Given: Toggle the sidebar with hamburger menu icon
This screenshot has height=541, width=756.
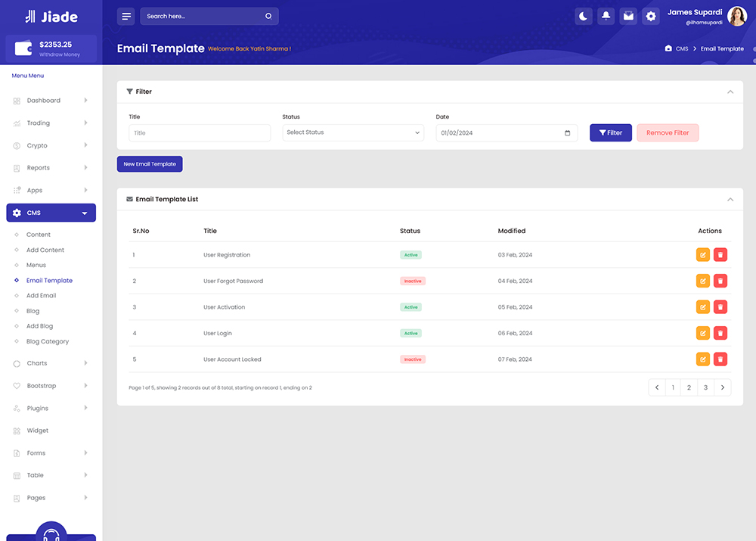Looking at the screenshot, I should pos(126,16).
